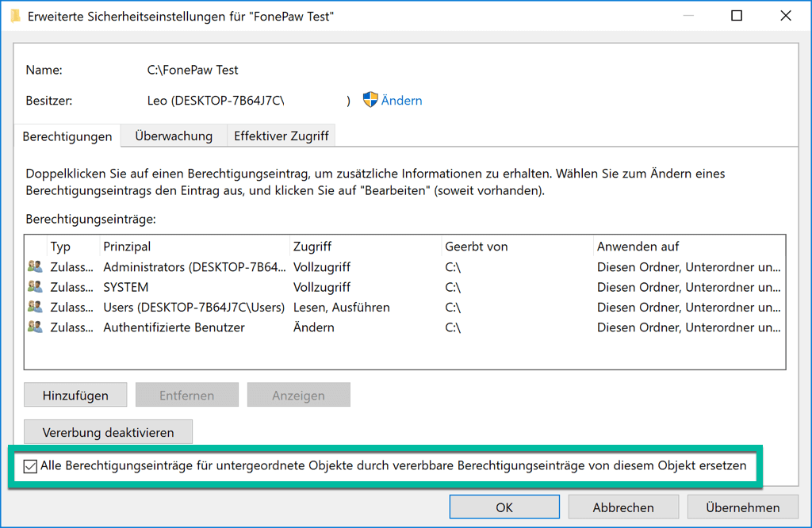Image resolution: width=812 pixels, height=528 pixels.
Task: Click Anwenden auf cell in Administrators row
Action: [688, 267]
